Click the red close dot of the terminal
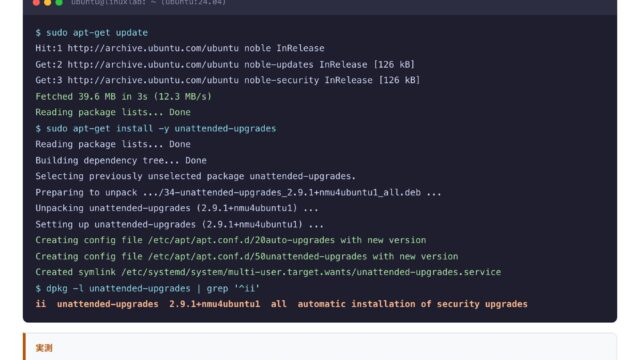Image resolution: width=640 pixels, height=360 pixels. coord(36,2)
